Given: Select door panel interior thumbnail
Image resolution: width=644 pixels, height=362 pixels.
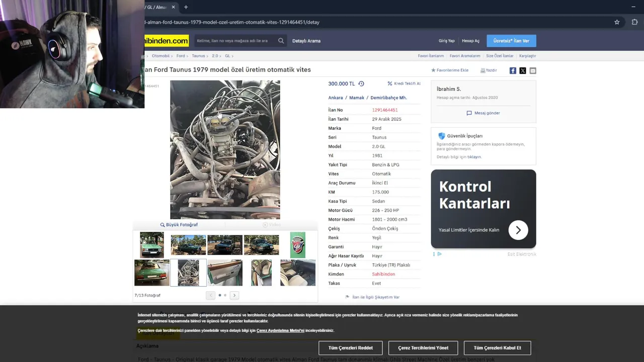Looking at the screenshot, I should coord(225,273).
